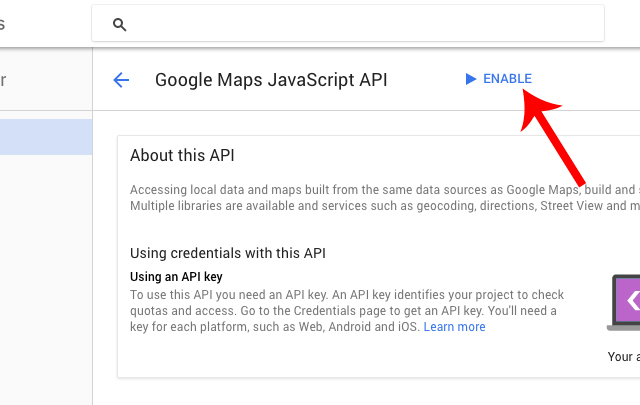Focus the top search field

point(348,23)
